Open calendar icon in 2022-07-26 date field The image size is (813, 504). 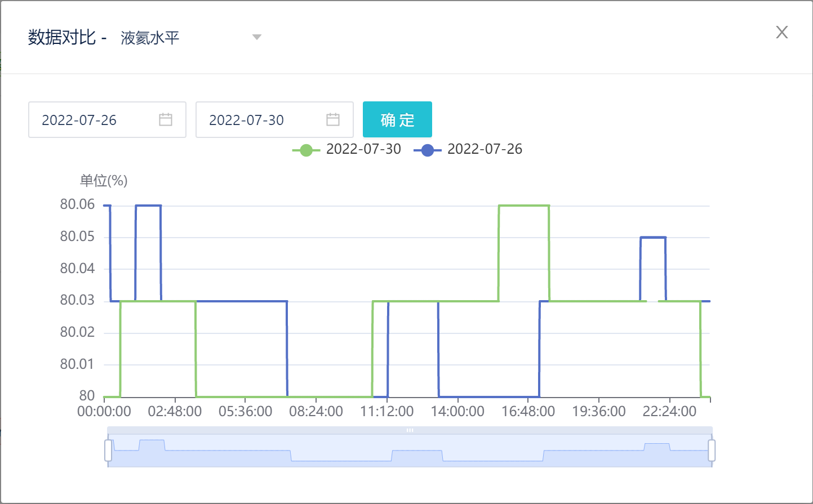166,119
